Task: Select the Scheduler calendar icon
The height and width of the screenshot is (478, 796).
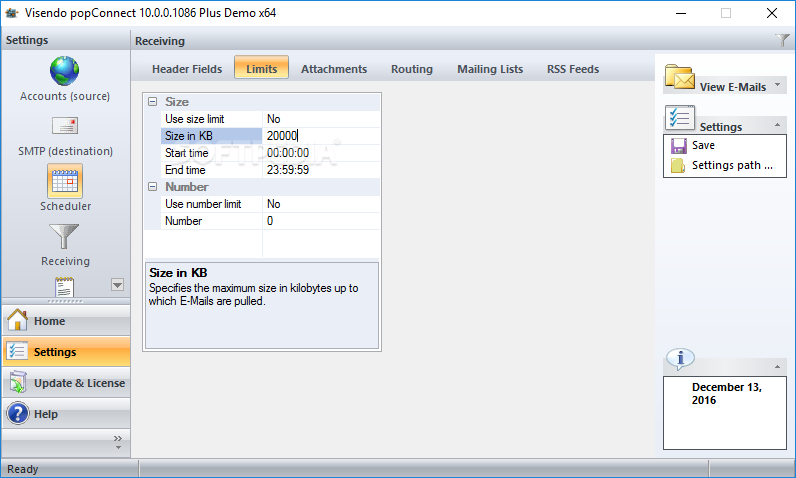Action: (65, 181)
